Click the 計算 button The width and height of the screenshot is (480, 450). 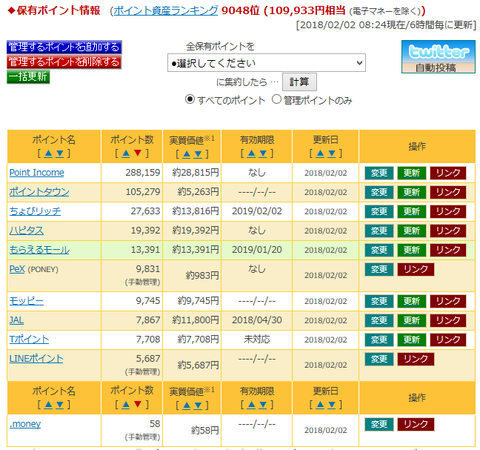299,82
